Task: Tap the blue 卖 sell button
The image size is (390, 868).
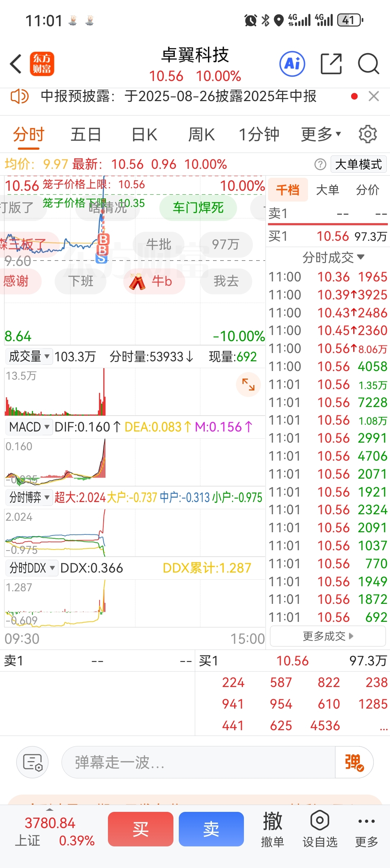Action: click(211, 829)
